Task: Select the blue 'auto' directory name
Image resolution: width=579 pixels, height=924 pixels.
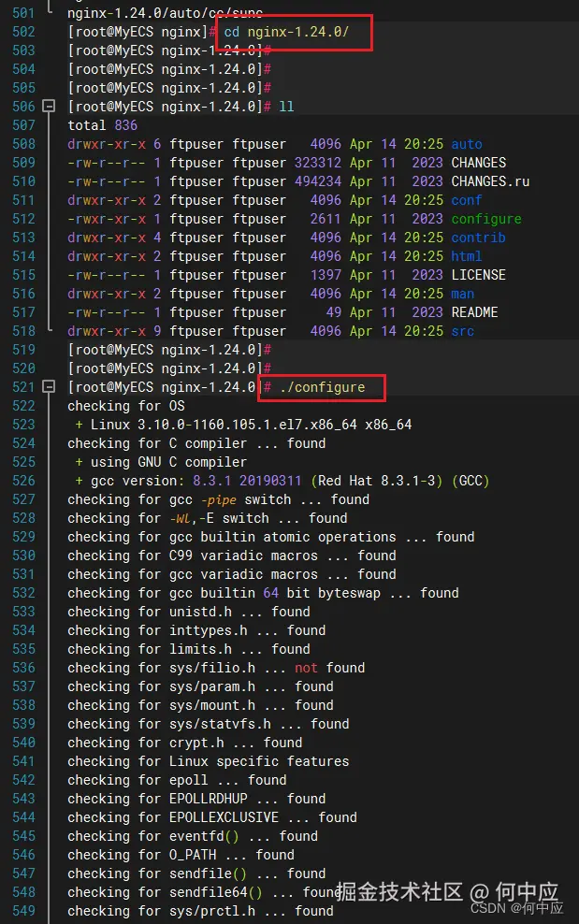Action: tap(467, 144)
